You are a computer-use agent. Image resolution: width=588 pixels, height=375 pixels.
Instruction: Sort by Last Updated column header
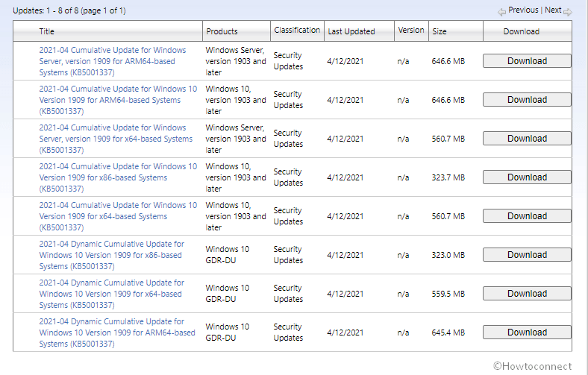351,31
